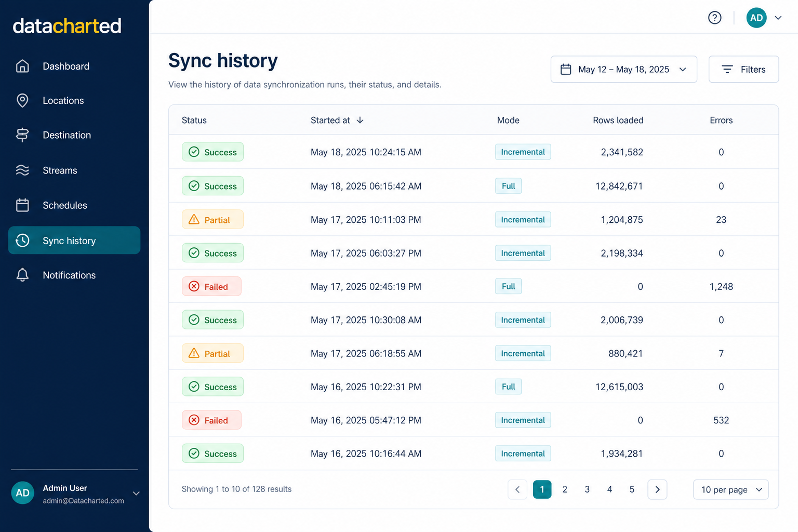Jump to page 3
798x532 pixels.
tap(587, 489)
